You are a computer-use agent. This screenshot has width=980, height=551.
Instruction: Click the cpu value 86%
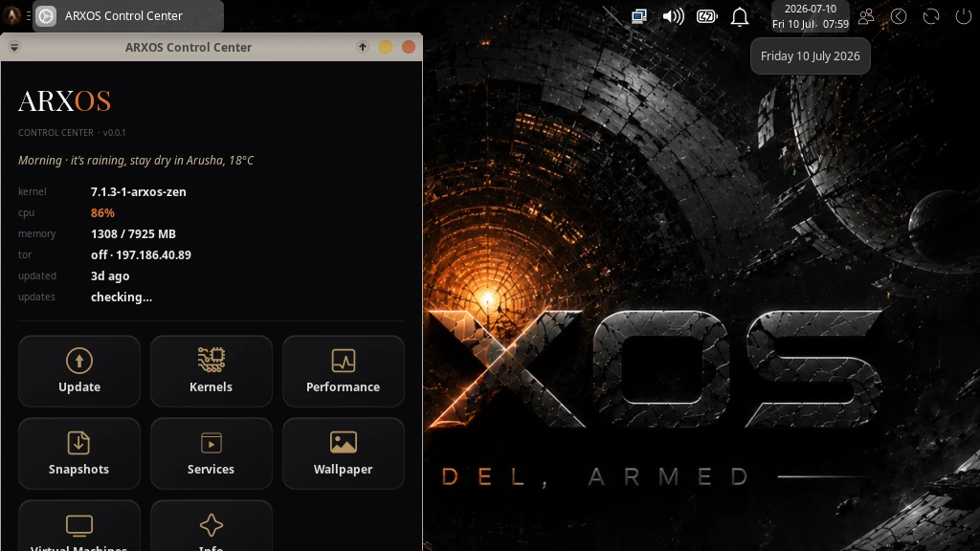102,213
